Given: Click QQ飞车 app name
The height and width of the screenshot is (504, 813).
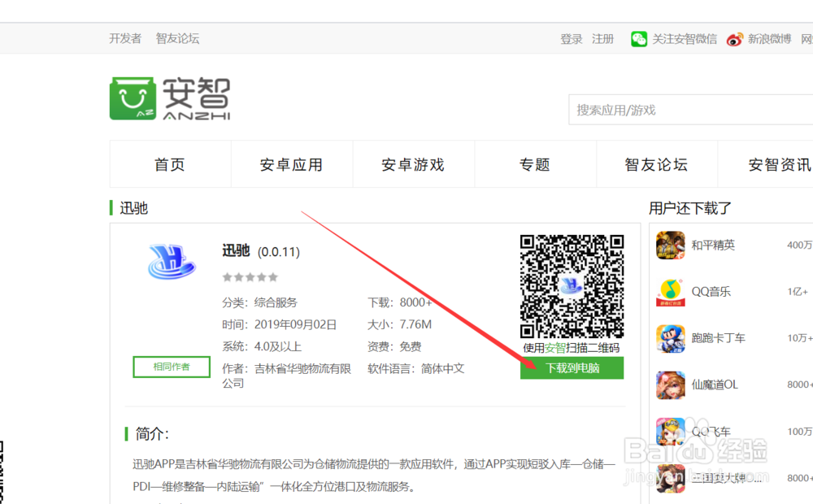Looking at the screenshot, I should 711,432.
